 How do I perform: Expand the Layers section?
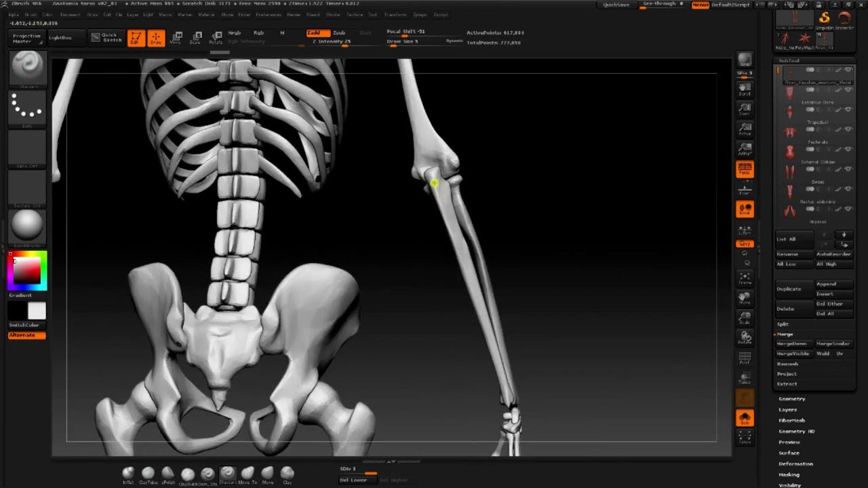pyautogui.click(x=788, y=410)
